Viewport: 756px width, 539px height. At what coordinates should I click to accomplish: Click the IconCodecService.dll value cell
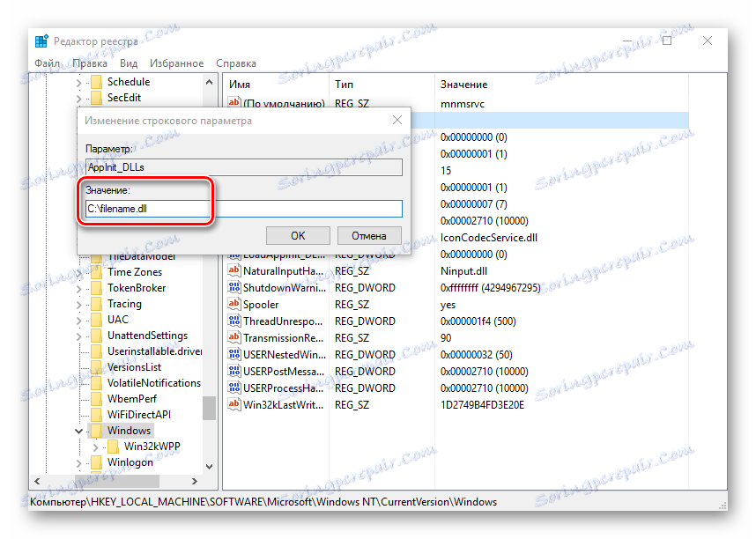click(x=489, y=238)
